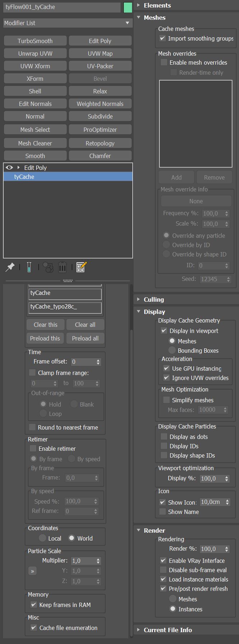
Task: Click Remove Modifier trash icon
Action: click(62, 267)
